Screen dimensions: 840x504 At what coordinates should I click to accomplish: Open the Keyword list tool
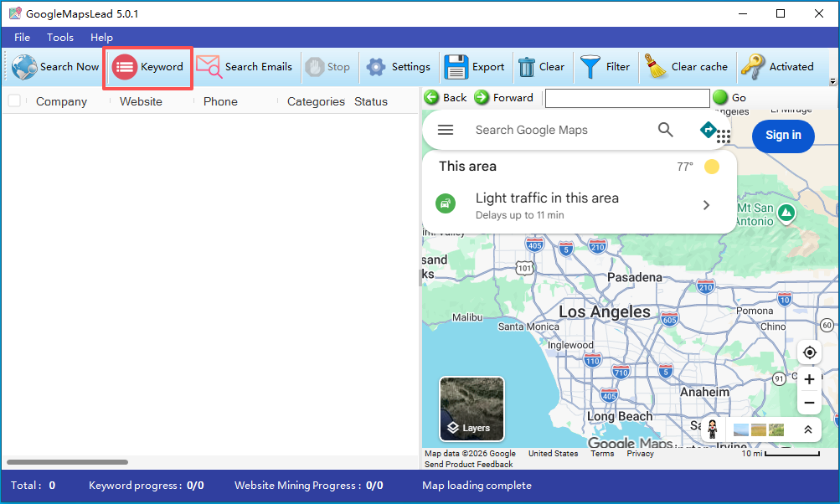(148, 67)
